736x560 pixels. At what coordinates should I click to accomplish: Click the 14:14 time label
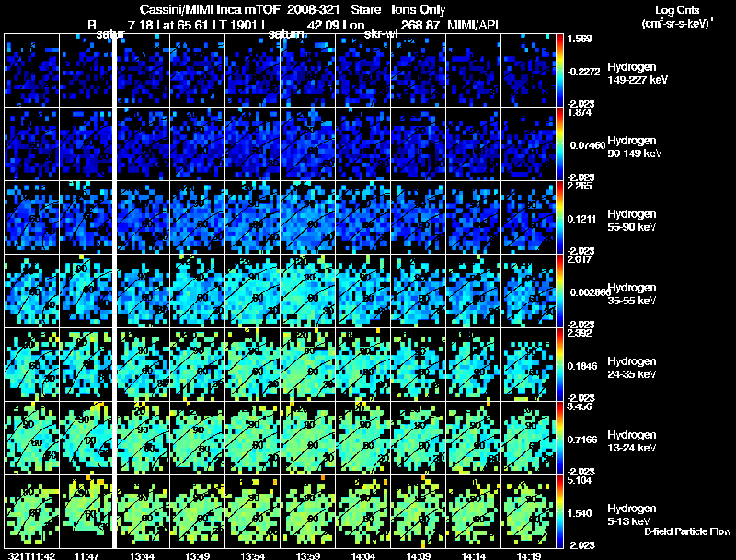(474, 555)
